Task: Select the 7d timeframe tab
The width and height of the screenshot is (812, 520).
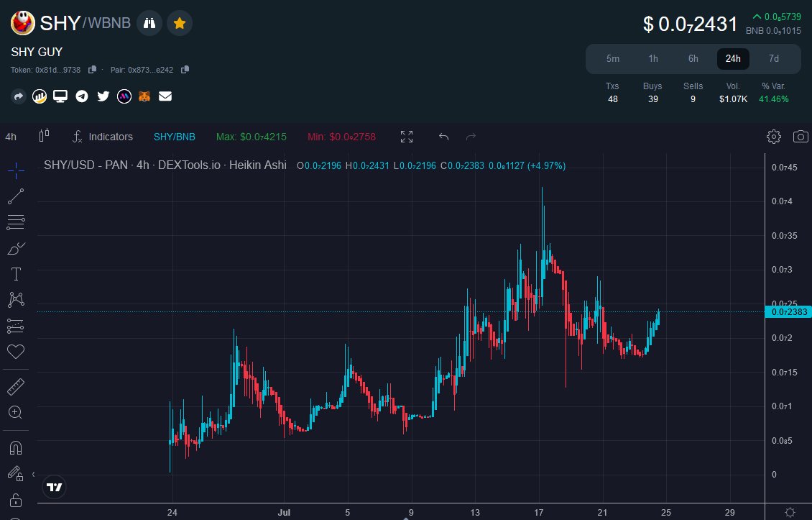Action: point(774,58)
